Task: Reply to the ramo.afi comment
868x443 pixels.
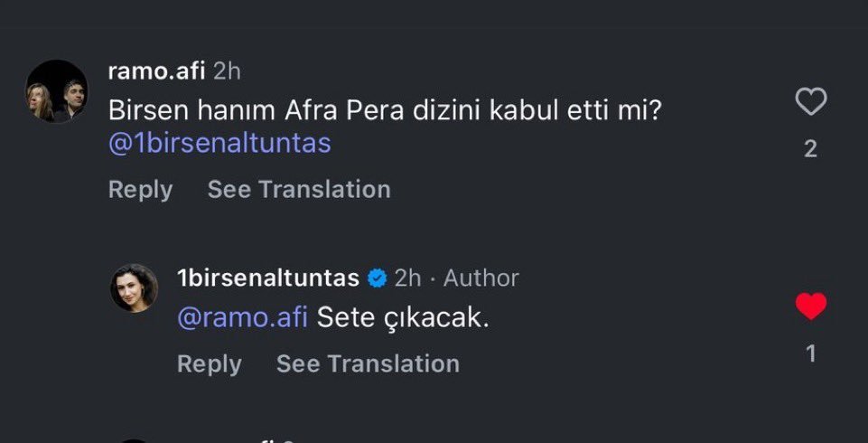Action: click(x=140, y=190)
